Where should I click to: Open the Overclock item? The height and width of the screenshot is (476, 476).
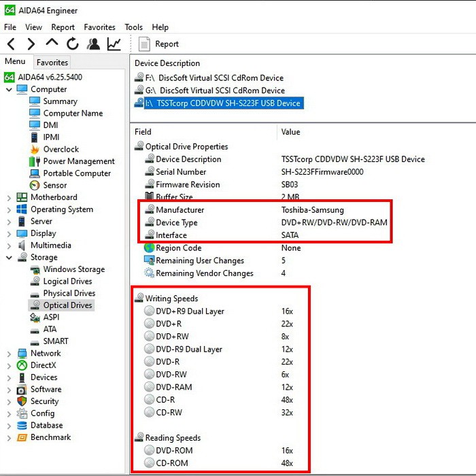pyautogui.click(x=61, y=150)
